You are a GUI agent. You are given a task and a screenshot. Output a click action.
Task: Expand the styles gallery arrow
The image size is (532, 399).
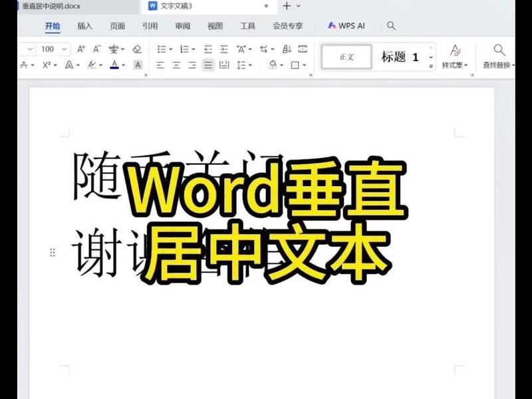pos(431,66)
